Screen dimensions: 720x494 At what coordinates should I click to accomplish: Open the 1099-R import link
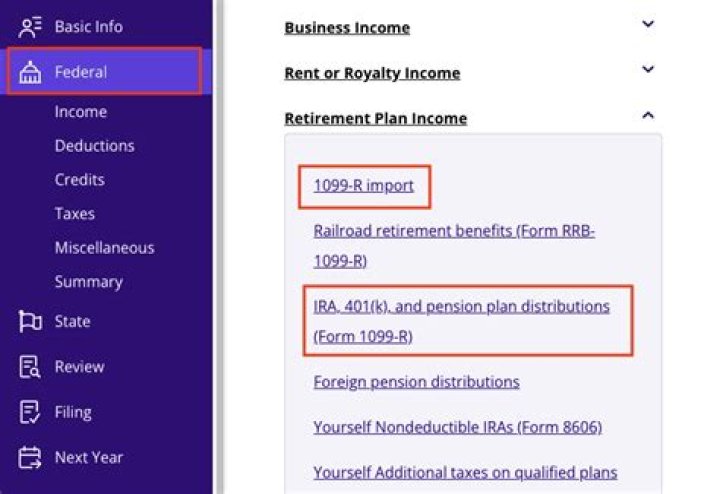point(363,186)
